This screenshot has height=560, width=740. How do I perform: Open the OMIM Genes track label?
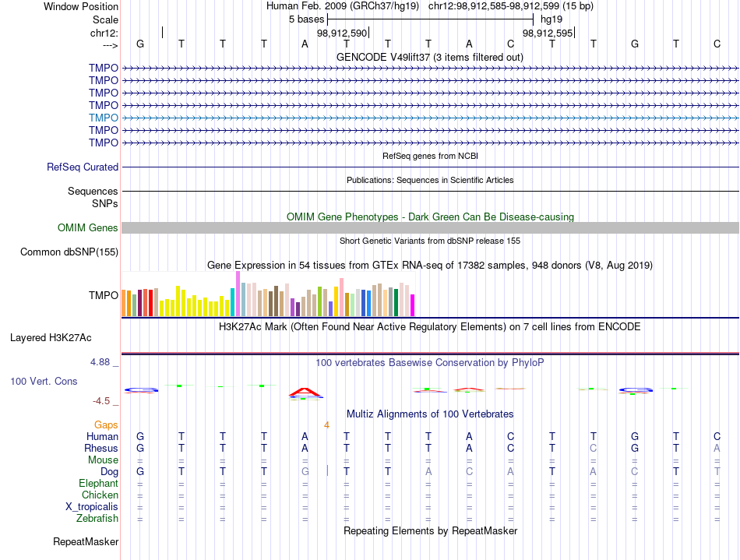tap(88, 228)
